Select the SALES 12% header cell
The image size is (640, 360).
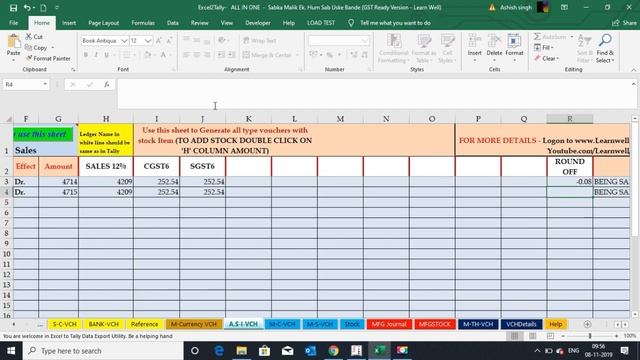[106, 166]
